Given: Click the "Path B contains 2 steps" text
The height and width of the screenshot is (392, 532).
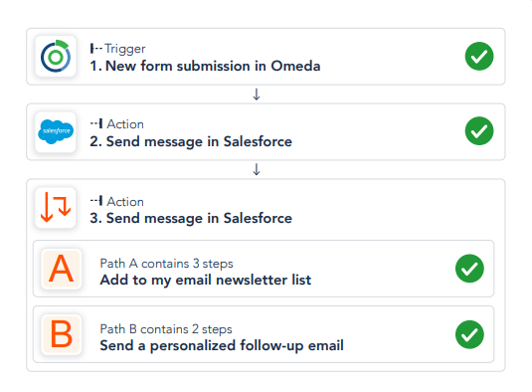Looking at the screenshot, I should (166, 329).
